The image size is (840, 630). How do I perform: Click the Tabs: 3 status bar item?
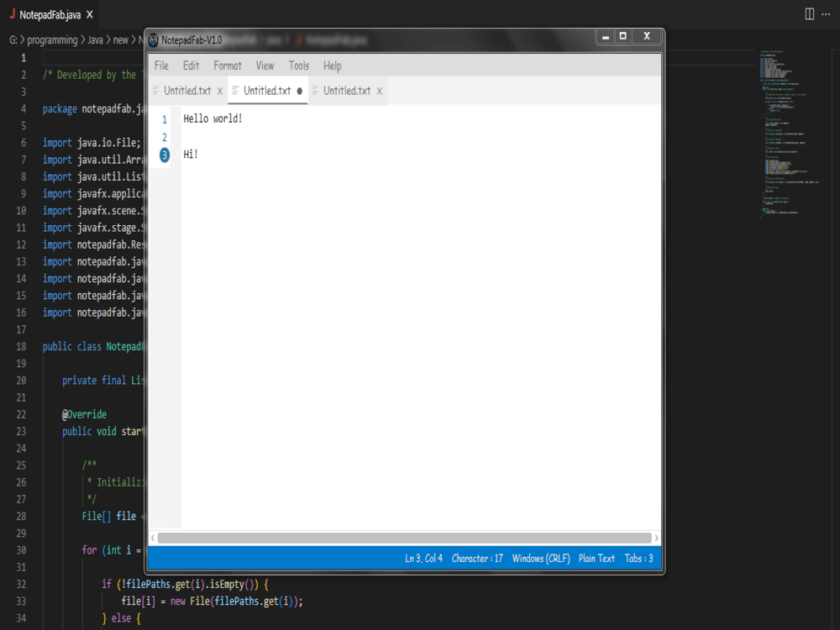click(638, 558)
